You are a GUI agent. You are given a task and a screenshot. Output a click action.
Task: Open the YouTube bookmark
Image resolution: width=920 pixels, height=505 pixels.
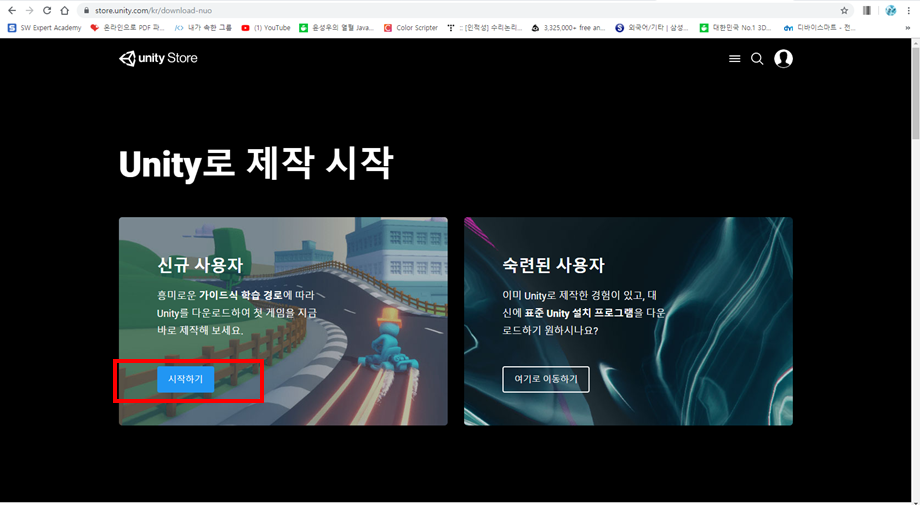pyautogui.click(x=266, y=28)
